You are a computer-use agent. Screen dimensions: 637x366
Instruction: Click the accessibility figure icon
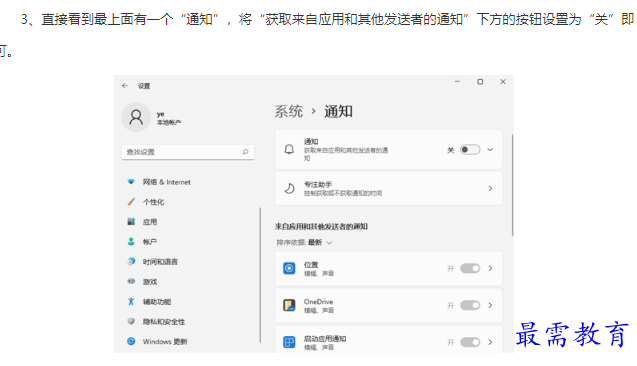click(131, 301)
